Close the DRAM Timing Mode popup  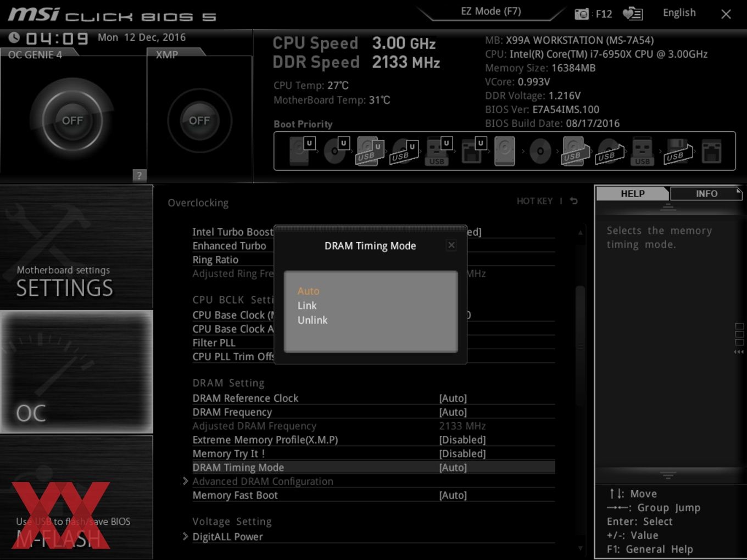tap(451, 245)
